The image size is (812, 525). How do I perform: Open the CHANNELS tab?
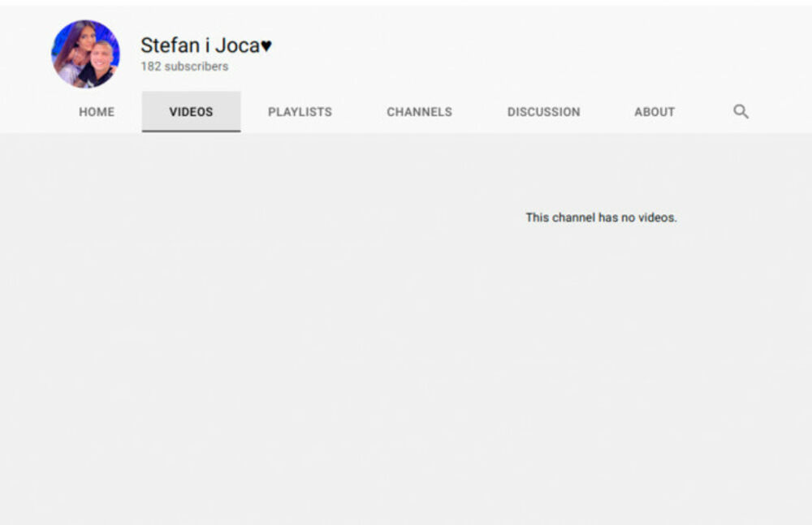tap(419, 112)
